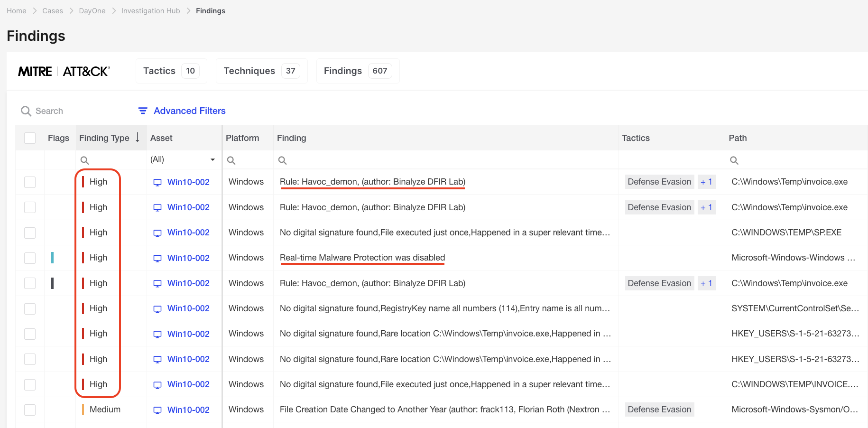This screenshot has height=428, width=868.
Task: Expand +1 tactics on flagged Havoc_demon row
Action: pyautogui.click(x=706, y=283)
